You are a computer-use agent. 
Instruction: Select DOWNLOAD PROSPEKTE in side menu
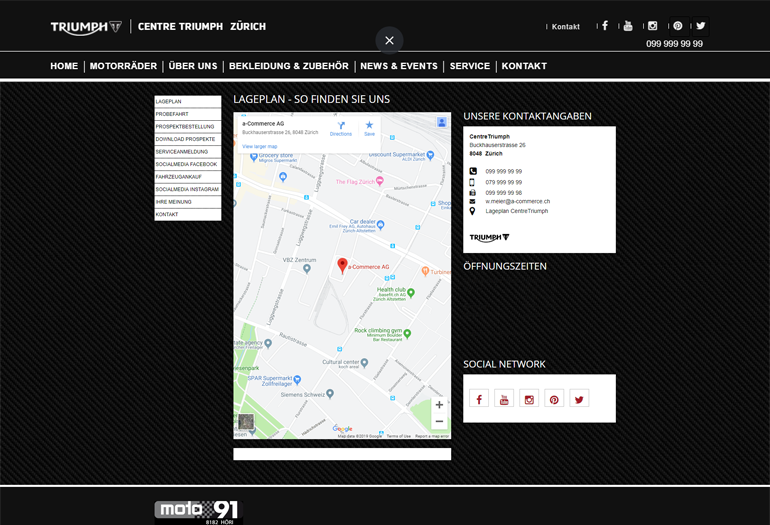click(188, 139)
